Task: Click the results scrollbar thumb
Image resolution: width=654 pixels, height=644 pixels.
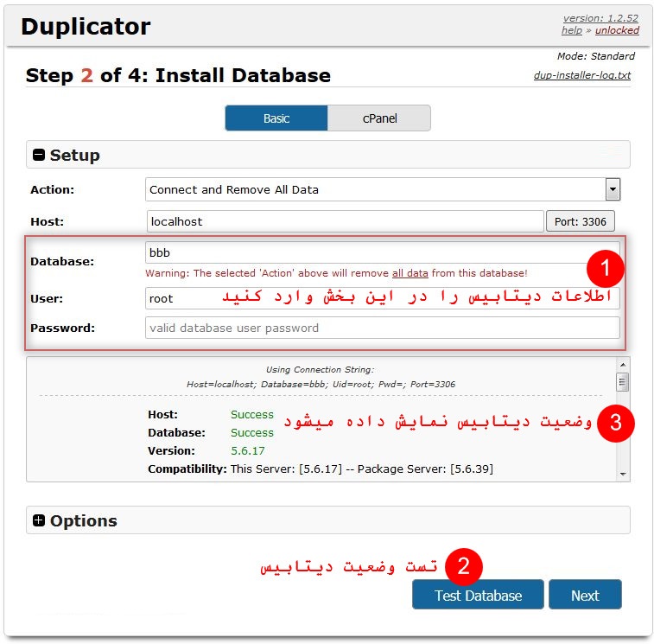Action: click(x=623, y=381)
